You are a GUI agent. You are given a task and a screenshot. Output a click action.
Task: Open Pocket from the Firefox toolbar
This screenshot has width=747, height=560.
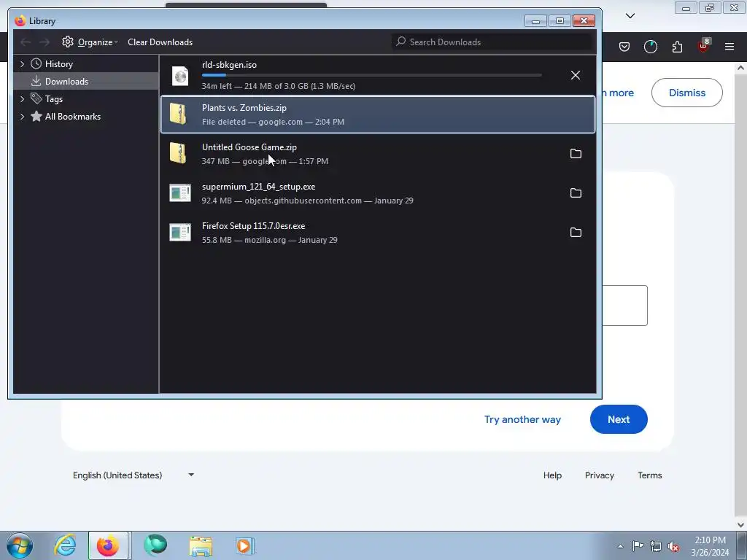(x=624, y=47)
